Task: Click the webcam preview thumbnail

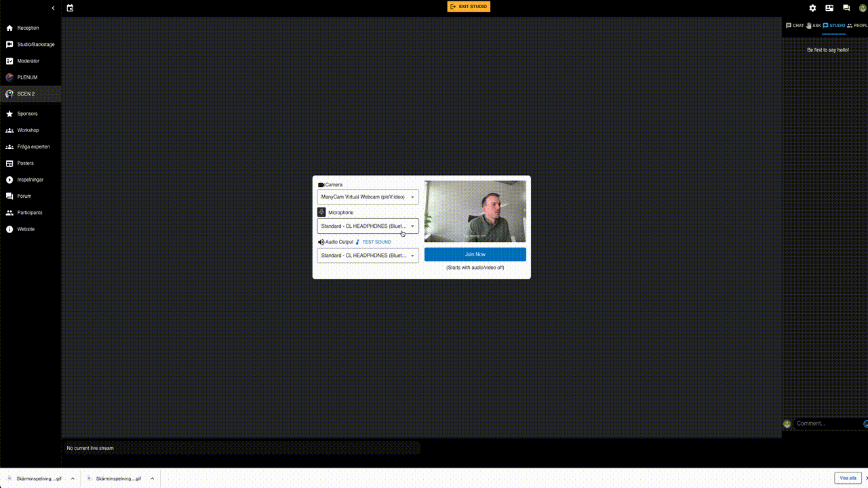Action: pyautogui.click(x=475, y=211)
